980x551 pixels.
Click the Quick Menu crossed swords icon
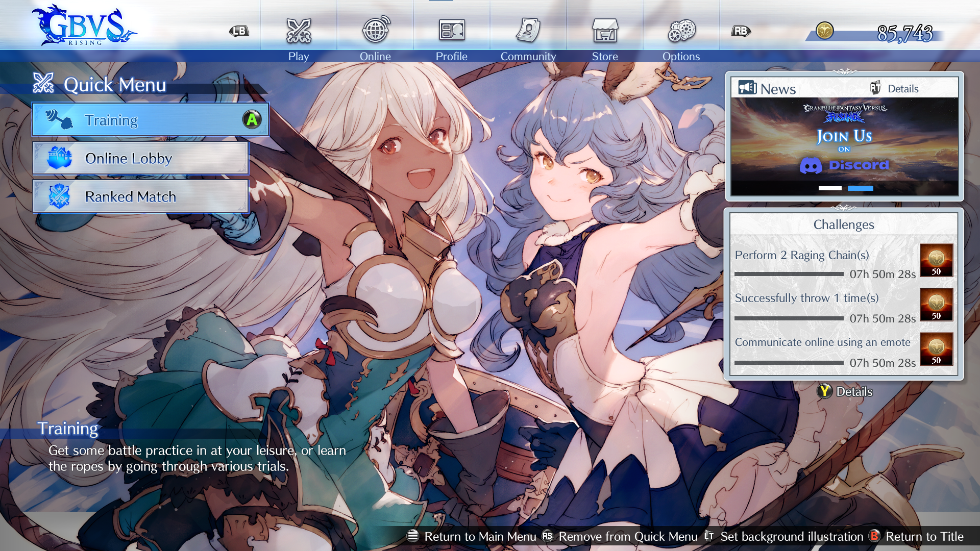coord(43,83)
